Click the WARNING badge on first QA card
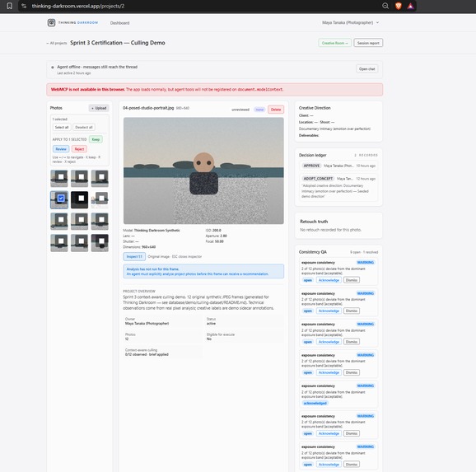Viewport: 476px width, 472px height. [365, 263]
